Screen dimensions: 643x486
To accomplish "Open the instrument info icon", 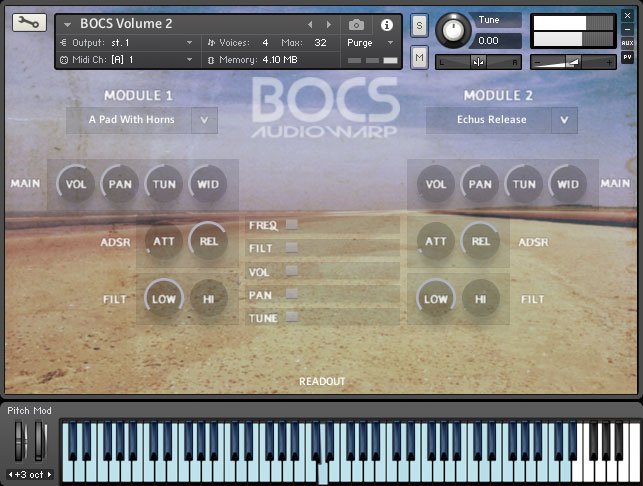I will tap(387, 24).
